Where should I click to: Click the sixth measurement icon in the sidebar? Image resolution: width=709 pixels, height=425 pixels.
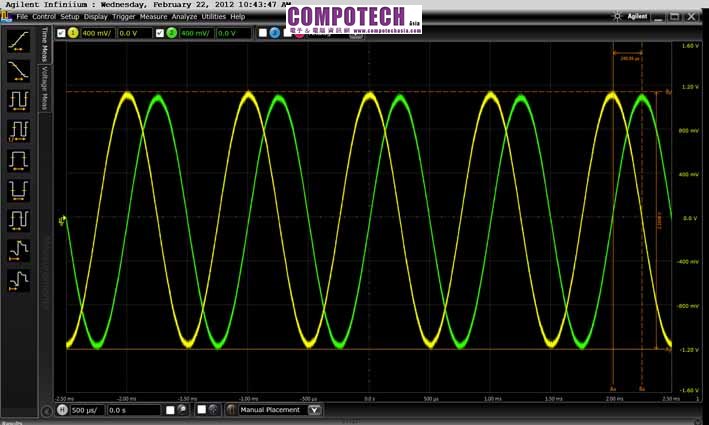click(x=18, y=190)
